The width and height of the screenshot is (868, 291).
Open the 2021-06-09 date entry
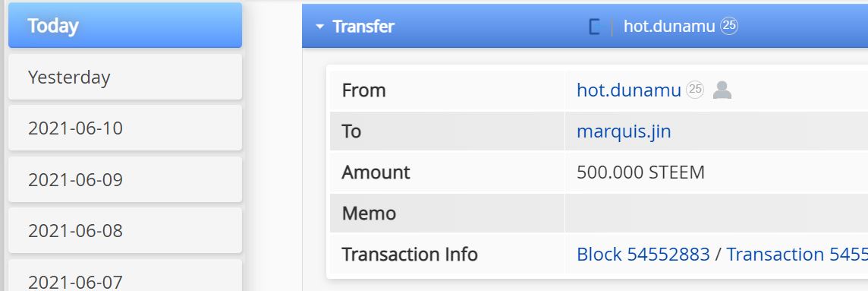pyautogui.click(x=125, y=179)
